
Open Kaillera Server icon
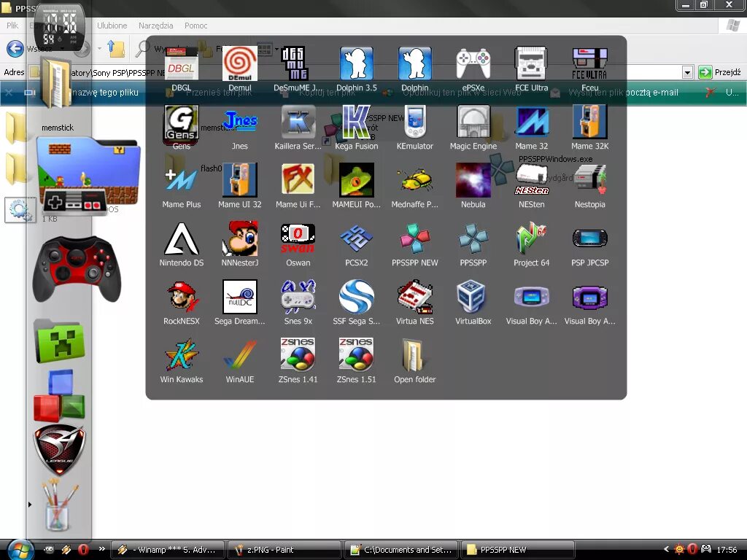tap(298, 122)
